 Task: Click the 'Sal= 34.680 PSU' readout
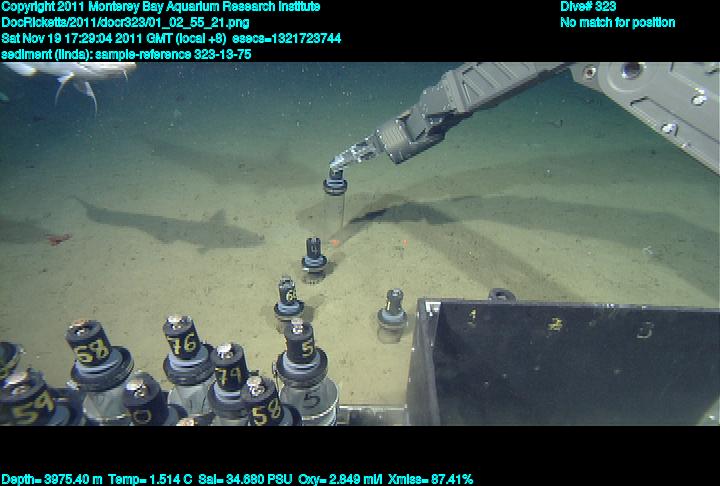click(x=245, y=480)
